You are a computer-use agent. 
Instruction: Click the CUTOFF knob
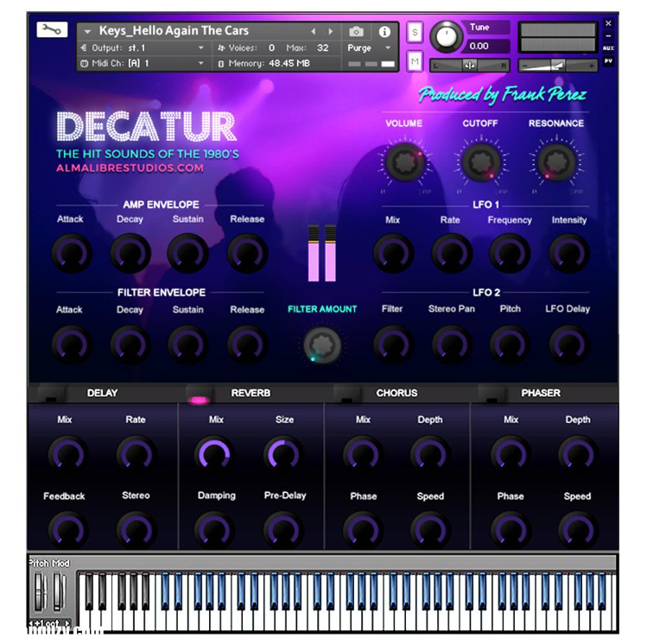pos(480,162)
